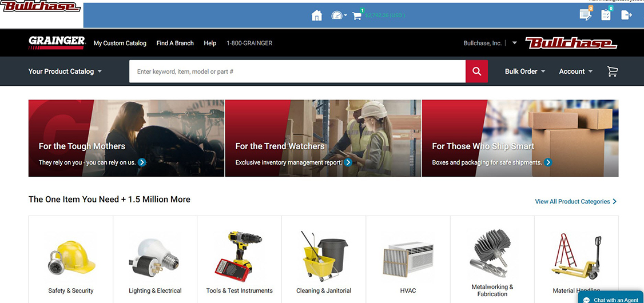
Task: Open For the Tough Mothers banner
Action: [x=126, y=138]
